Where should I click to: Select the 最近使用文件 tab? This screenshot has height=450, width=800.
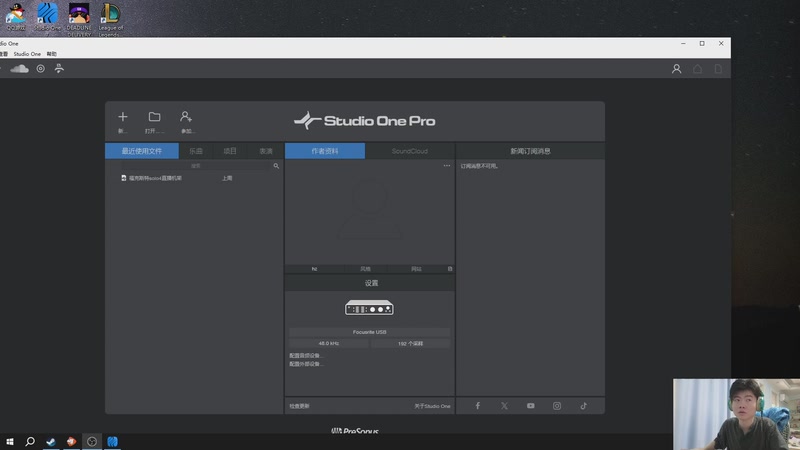(142, 151)
